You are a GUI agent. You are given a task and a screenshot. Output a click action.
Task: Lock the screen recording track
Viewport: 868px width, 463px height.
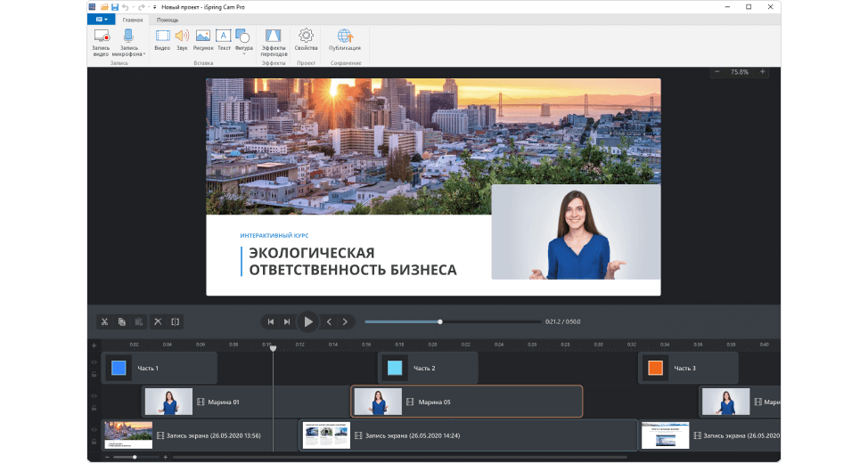[94, 442]
